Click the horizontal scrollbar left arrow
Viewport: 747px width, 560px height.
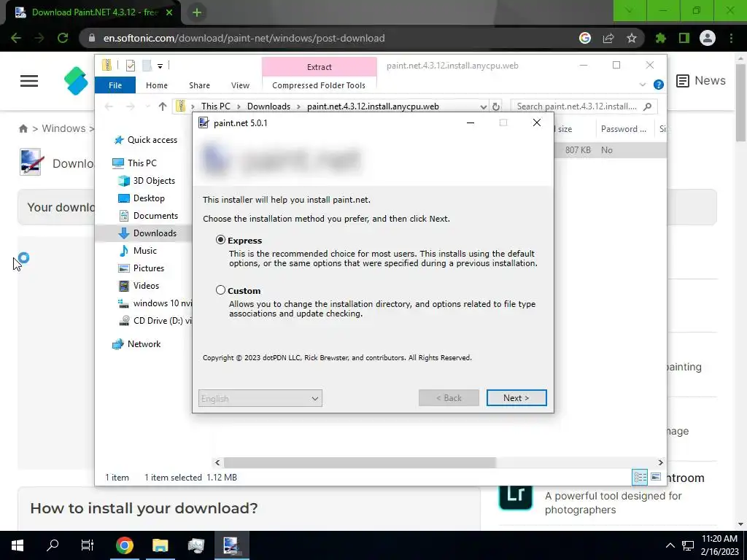[217, 462]
